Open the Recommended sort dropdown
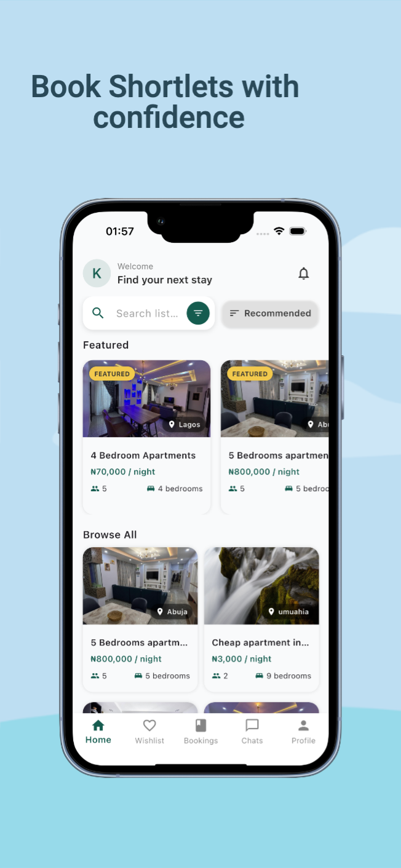 pos(270,314)
